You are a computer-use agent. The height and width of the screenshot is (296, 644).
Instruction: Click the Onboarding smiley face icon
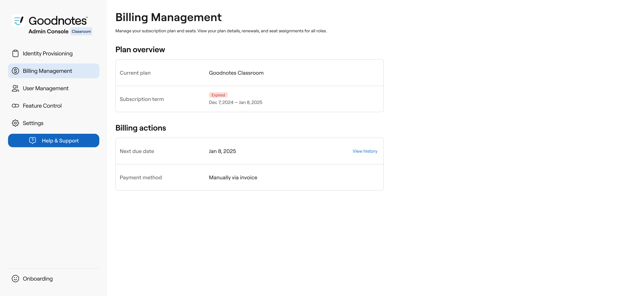point(15,279)
